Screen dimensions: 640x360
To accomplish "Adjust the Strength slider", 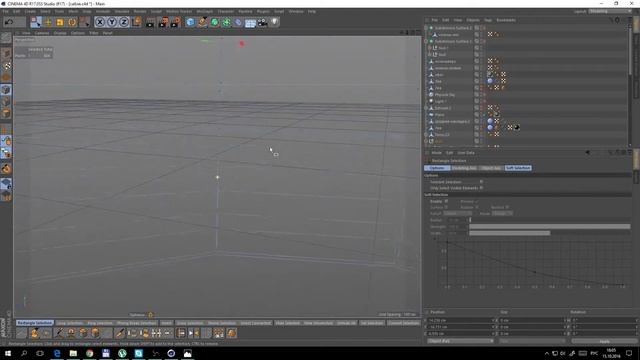I will click(549, 227).
